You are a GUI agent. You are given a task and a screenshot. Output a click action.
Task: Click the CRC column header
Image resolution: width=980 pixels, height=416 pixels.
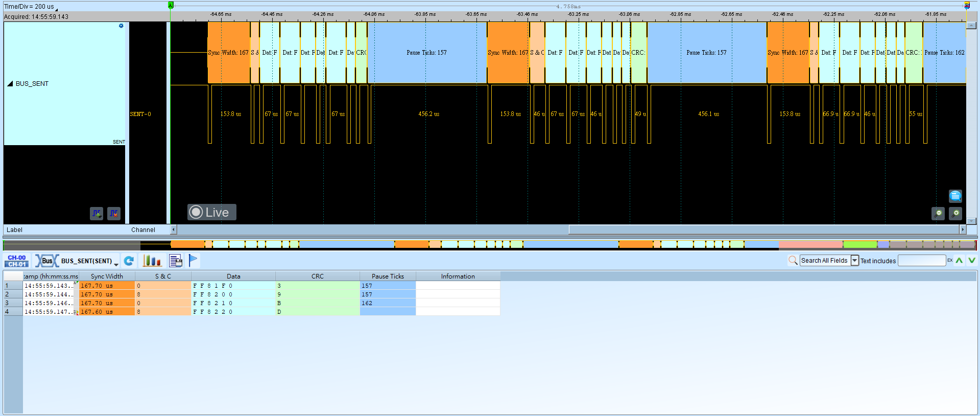pos(318,276)
